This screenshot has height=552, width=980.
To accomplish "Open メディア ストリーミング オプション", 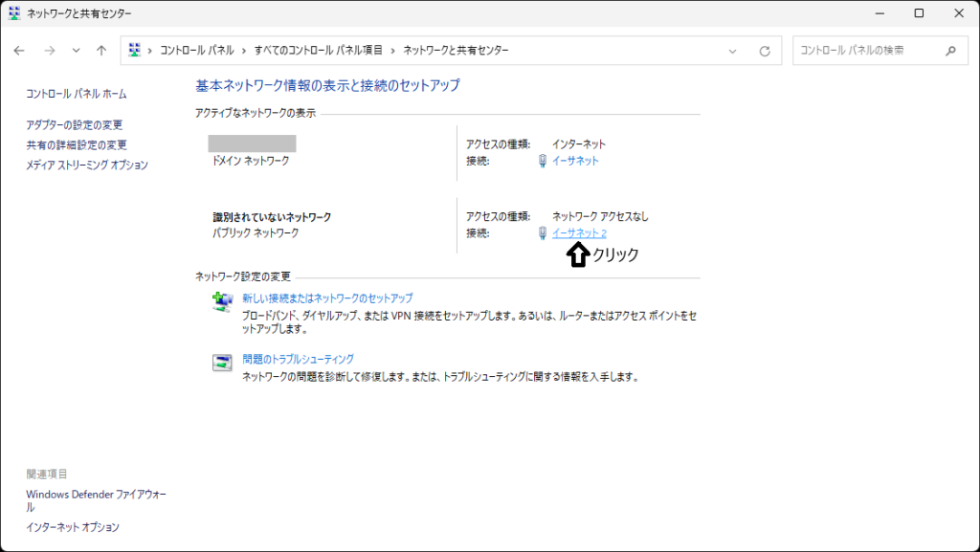I will [x=87, y=166].
